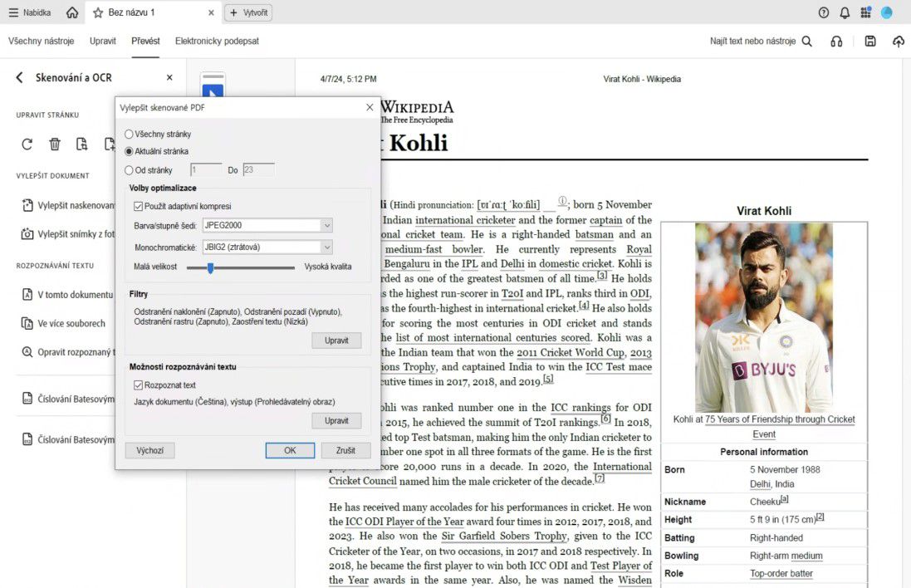This screenshot has width=911, height=588.
Task: Select 'Všechny stránky' radio button
Action: (130, 134)
